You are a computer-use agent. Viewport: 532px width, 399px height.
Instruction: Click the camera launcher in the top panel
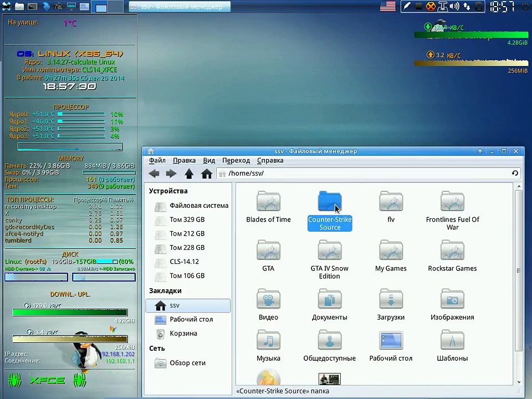59,6
